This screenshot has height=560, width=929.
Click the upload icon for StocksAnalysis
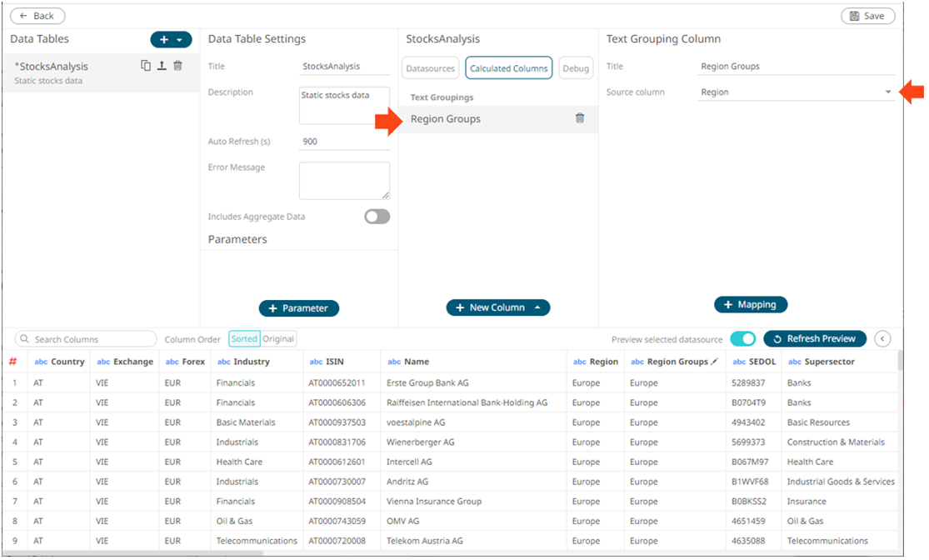(162, 66)
